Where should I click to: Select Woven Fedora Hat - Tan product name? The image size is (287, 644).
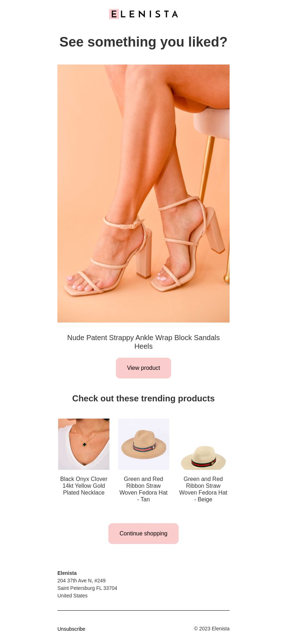[143, 489]
